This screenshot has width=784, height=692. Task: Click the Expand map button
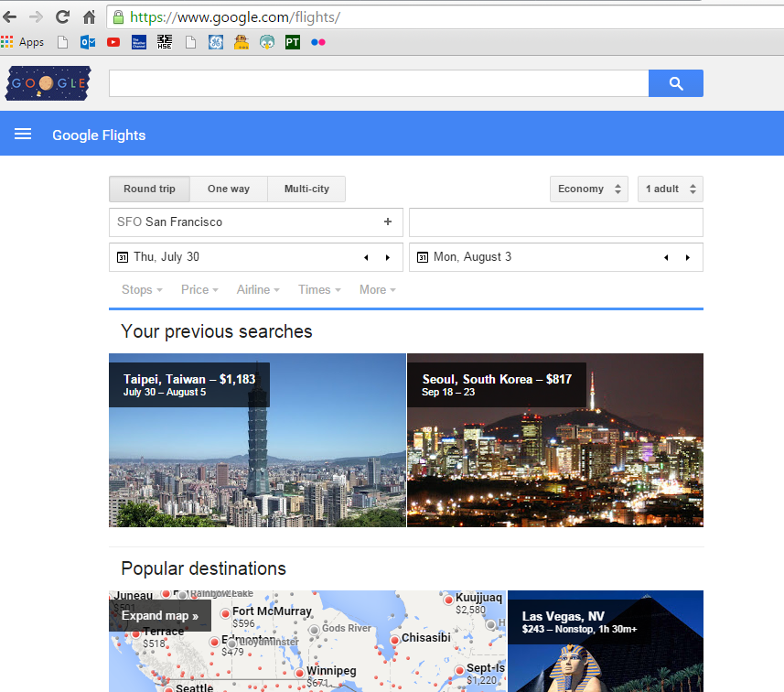(x=160, y=615)
